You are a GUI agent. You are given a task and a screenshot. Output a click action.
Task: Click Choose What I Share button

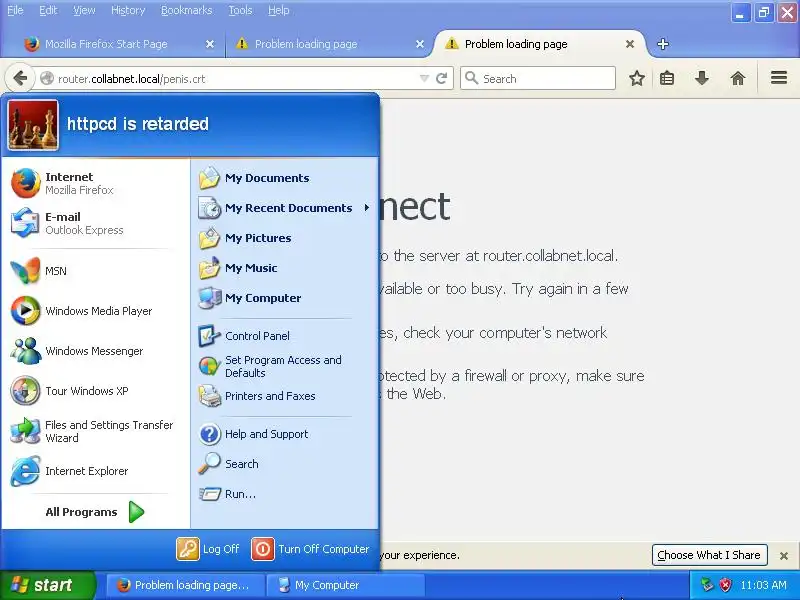[x=709, y=555]
